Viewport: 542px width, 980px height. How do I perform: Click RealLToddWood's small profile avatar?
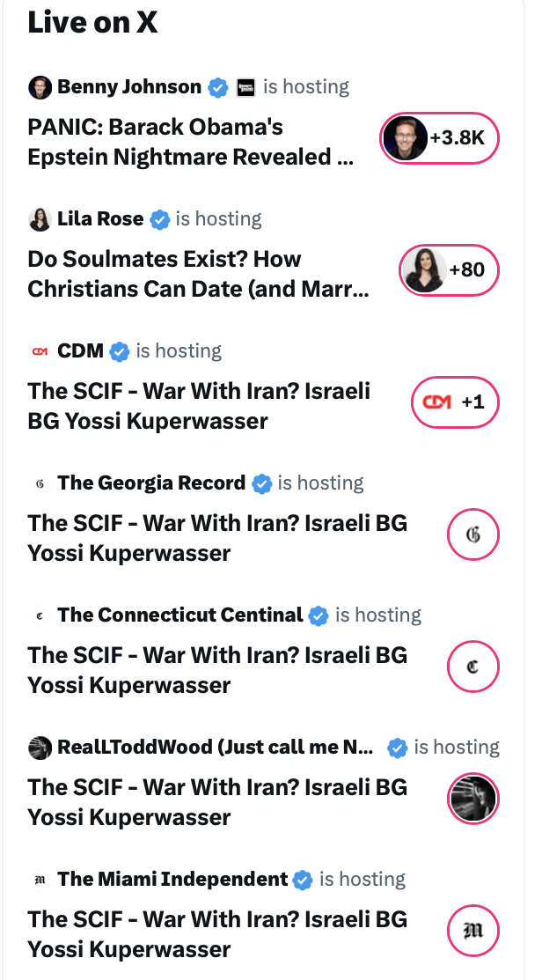point(40,748)
